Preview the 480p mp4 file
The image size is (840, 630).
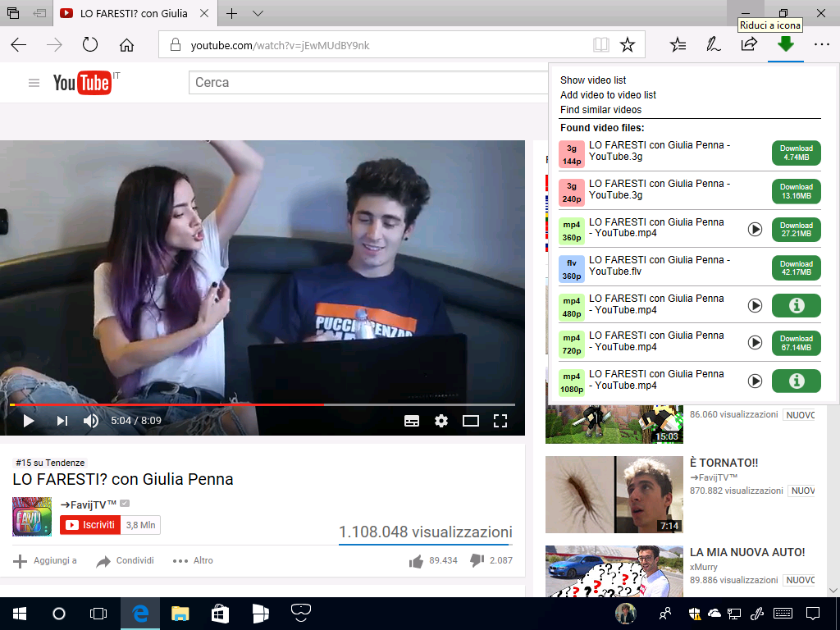(x=755, y=305)
